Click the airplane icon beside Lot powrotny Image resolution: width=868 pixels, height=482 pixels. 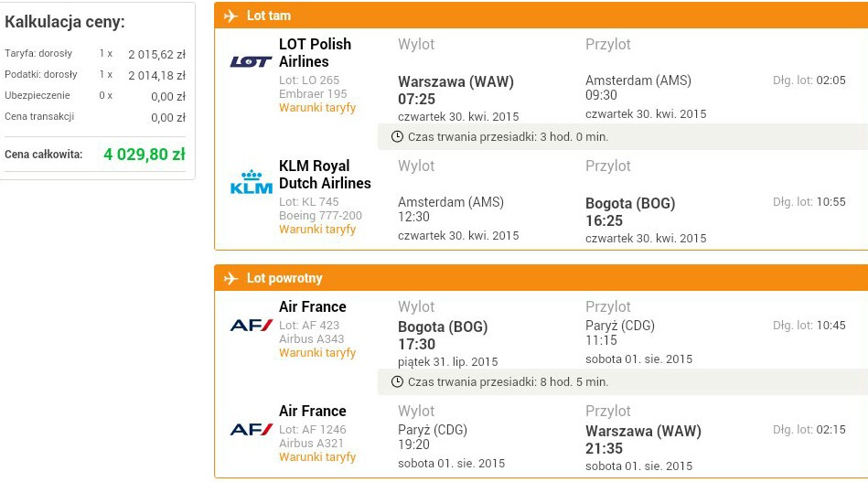[230, 278]
